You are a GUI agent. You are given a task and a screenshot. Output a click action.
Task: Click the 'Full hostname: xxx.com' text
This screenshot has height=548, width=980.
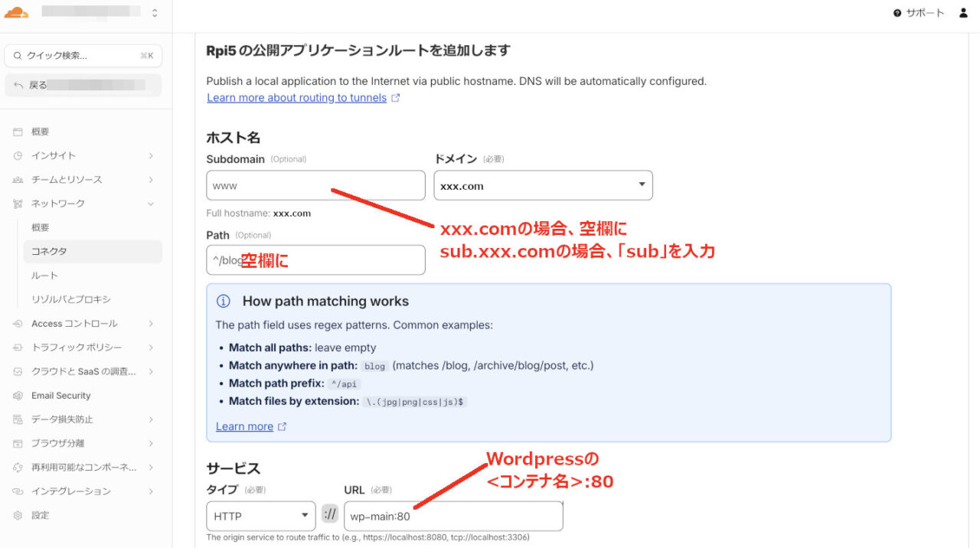point(259,214)
